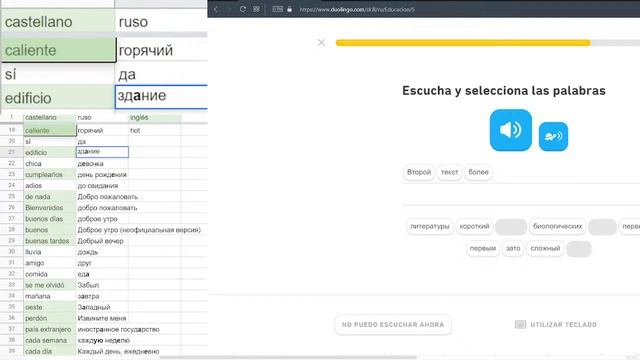Image resolution: width=640 pixels, height=360 pixels.
Task: Reload the Duolingo page
Action: 243,9
